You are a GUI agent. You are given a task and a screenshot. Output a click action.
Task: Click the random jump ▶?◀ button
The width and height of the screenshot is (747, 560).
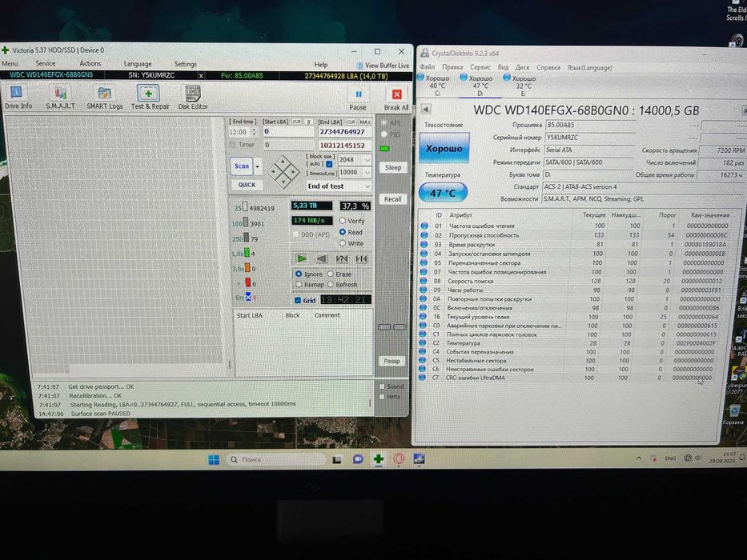[x=342, y=258]
